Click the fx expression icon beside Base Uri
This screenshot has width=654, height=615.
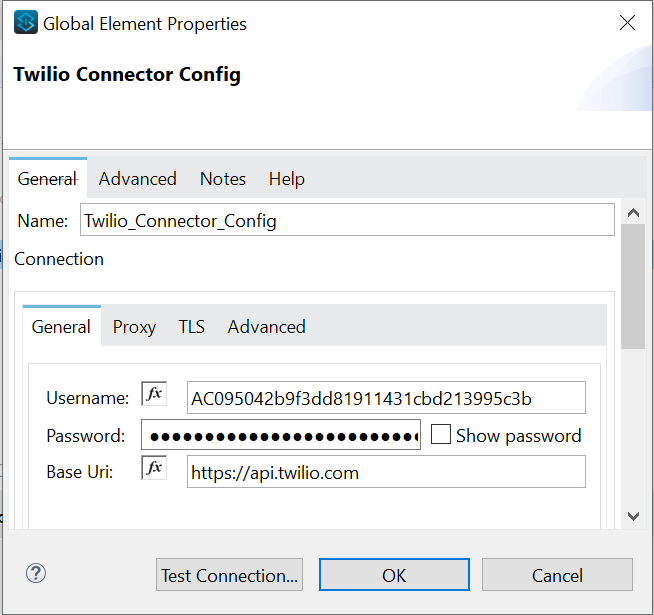(x=154, y=467)
